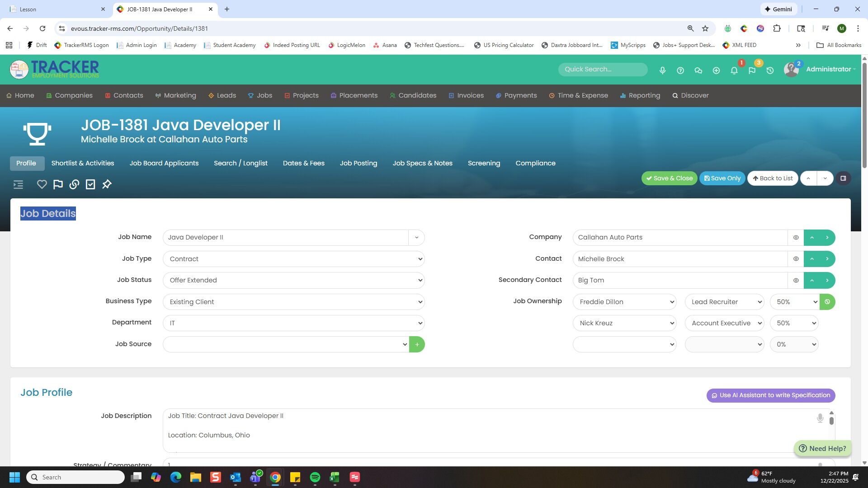Image resolution: width=868 pixels, height=488 pixels.
Task: Switch to the Dates & Fees tab
Action: tap(303, 163)
